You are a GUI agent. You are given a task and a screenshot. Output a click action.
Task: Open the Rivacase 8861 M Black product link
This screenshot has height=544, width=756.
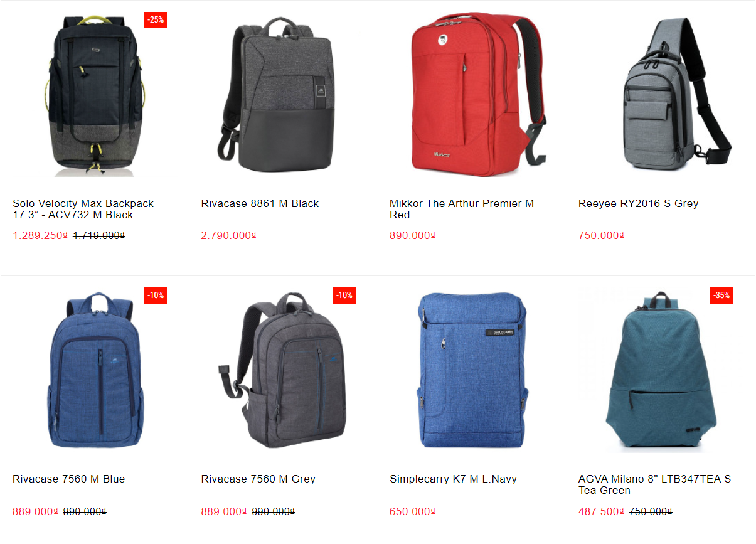pos(260,203)
